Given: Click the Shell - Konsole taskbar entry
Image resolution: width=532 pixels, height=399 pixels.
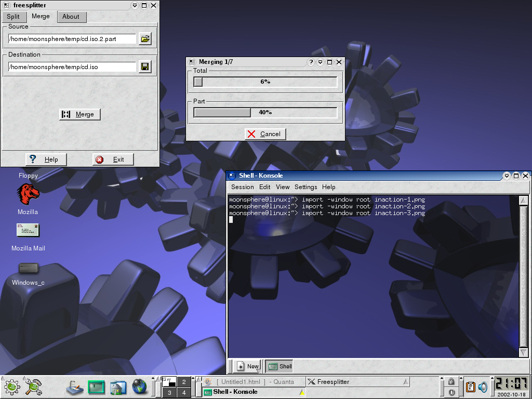Looking at the screenshot, I should (x=254, y=392).
